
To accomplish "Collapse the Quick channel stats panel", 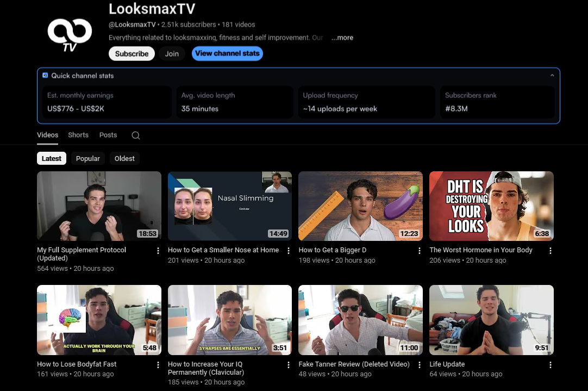I will pos(552,76).
